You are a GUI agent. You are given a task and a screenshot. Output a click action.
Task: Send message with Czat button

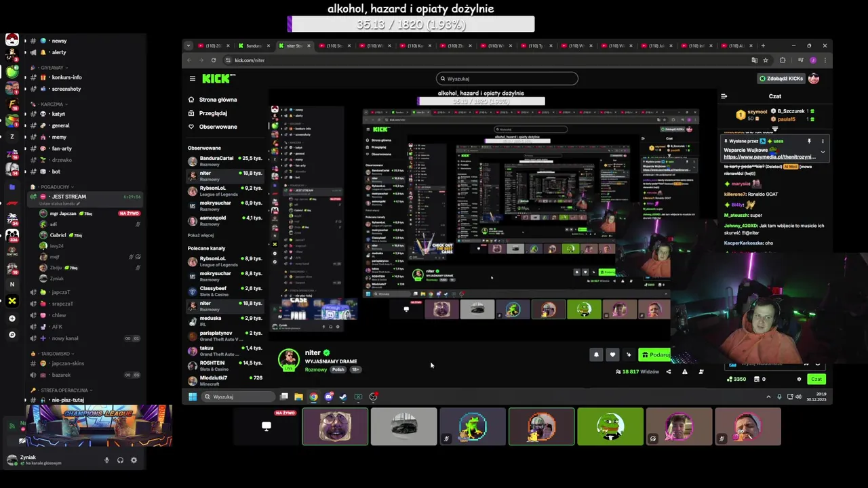[x=816, y=380]
